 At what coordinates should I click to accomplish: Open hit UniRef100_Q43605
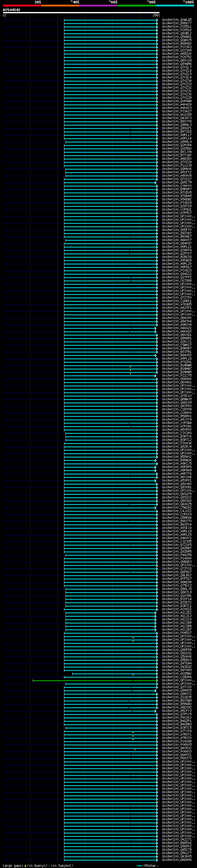tap(177, 856)
